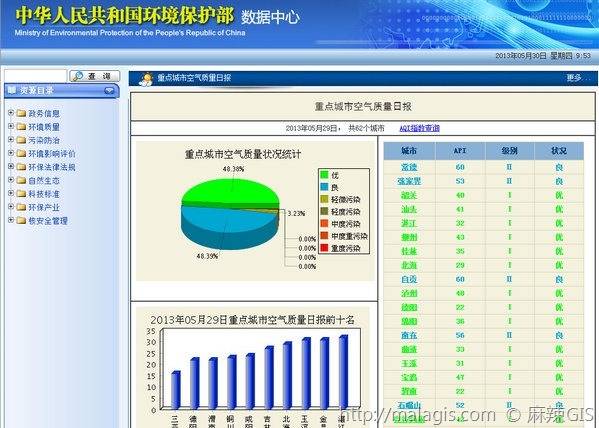The height and width of the screenshot is (428, 599).
Task: Click the green 优 legend swatch
Action: click(x=324, y=175)
